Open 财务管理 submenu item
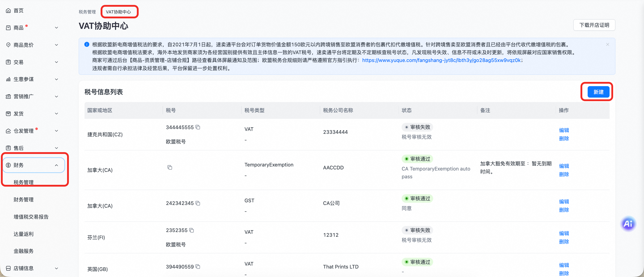Image resolution: width=644 pixels, height=277 pixels. [23, 199]
